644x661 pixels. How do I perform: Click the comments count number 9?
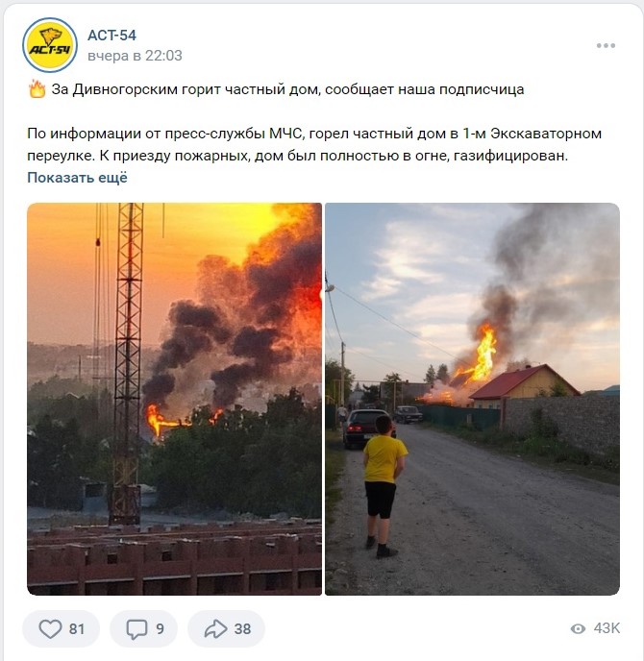pos(160,629)
